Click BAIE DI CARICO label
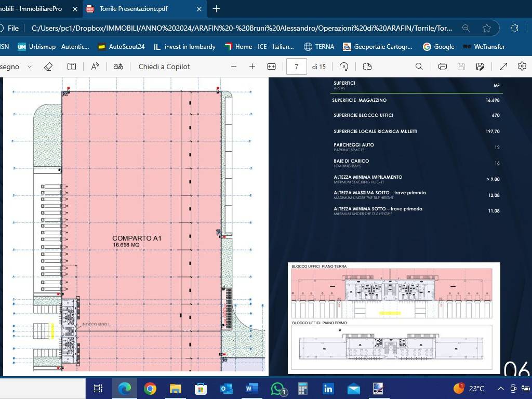The image size is (532, 399). pos(351,161)
